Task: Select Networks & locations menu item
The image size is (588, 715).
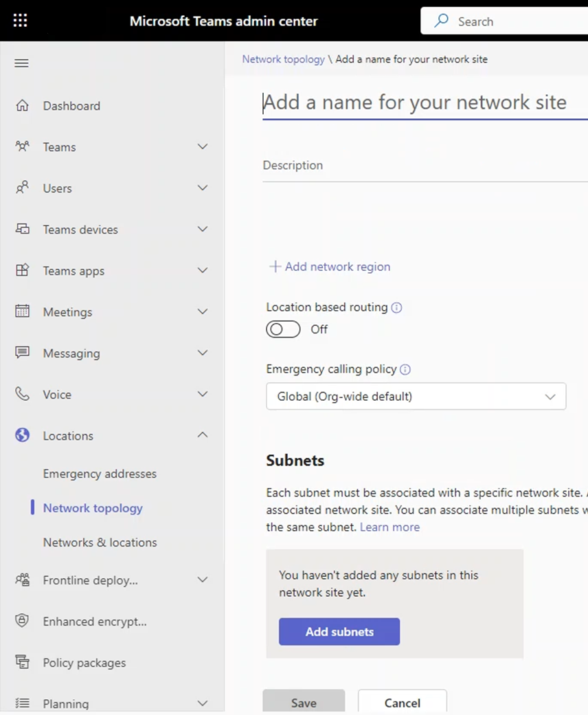Action: click(100, 542)
